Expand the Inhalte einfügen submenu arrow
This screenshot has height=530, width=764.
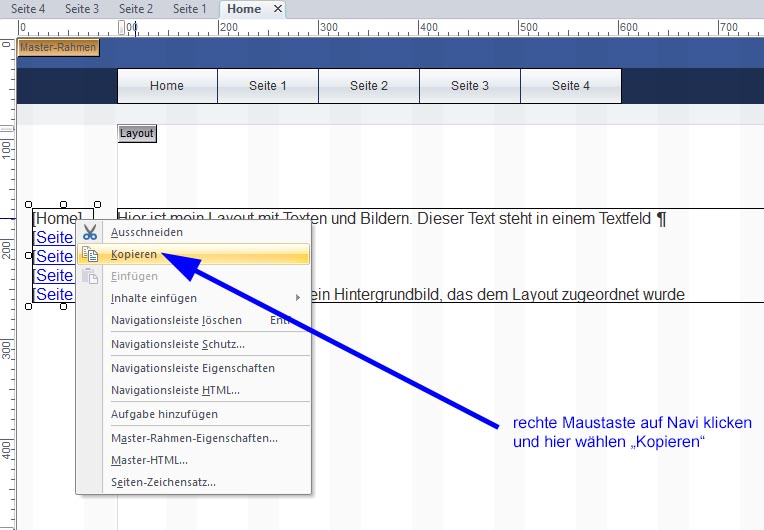point(298,298)
